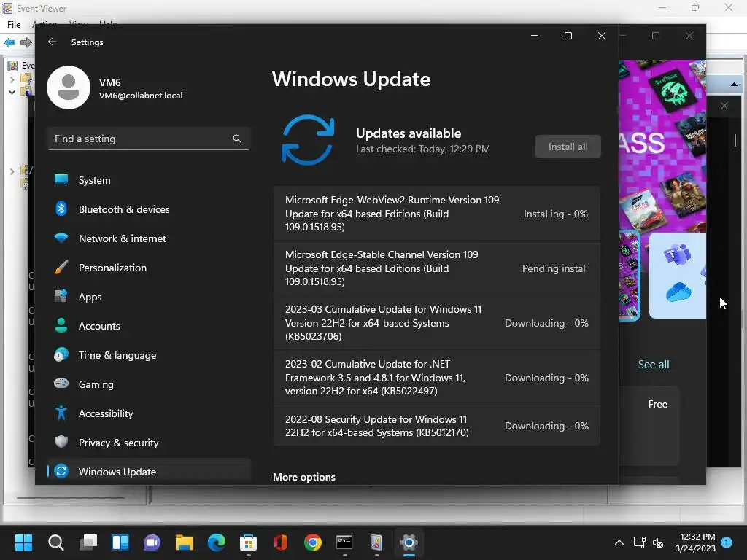This screenshot has width=747, height=560.
Task: Select Edge-Stable Channel update row
Action: pos(437,268)
